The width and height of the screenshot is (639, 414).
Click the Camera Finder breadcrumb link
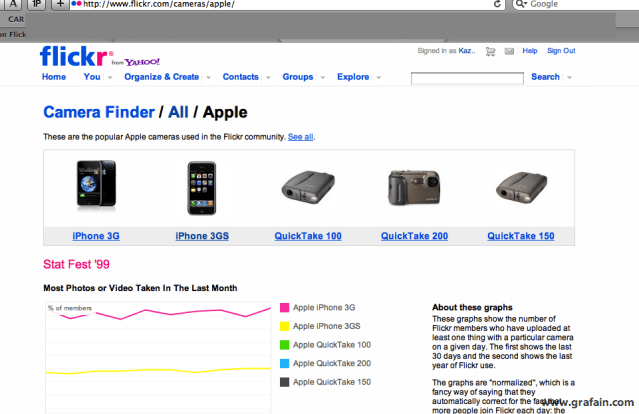tap(99, 112)
